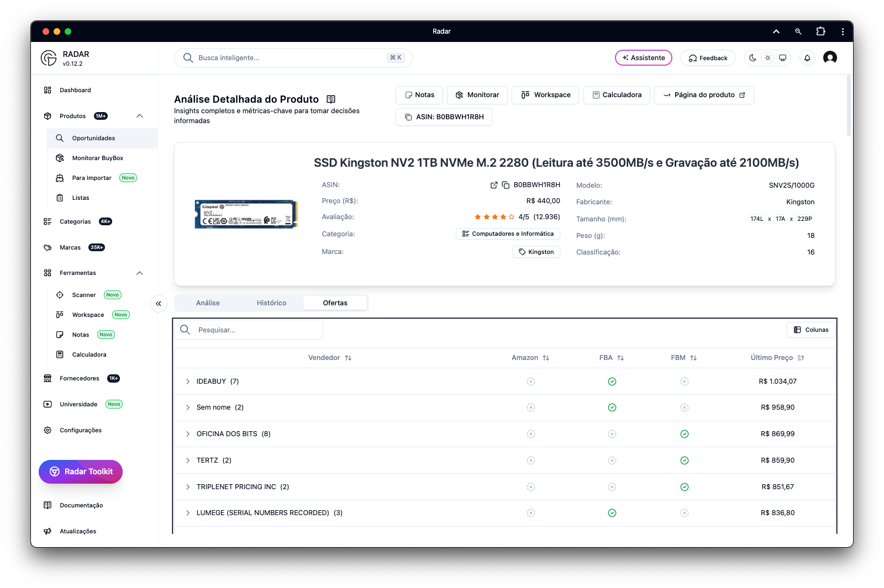The image size is (884, 588).
Task: Collapse the Produtos section chevron
Action: (x=140, y=116)
